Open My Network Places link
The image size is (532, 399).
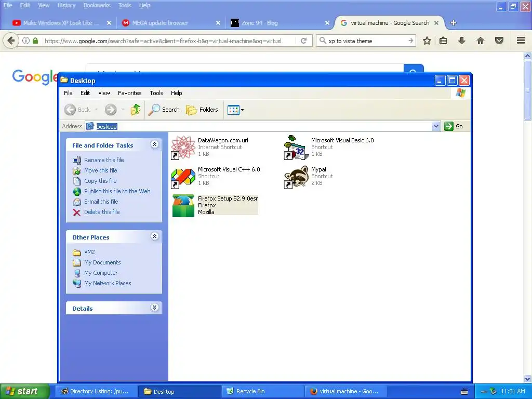[107, 283]
